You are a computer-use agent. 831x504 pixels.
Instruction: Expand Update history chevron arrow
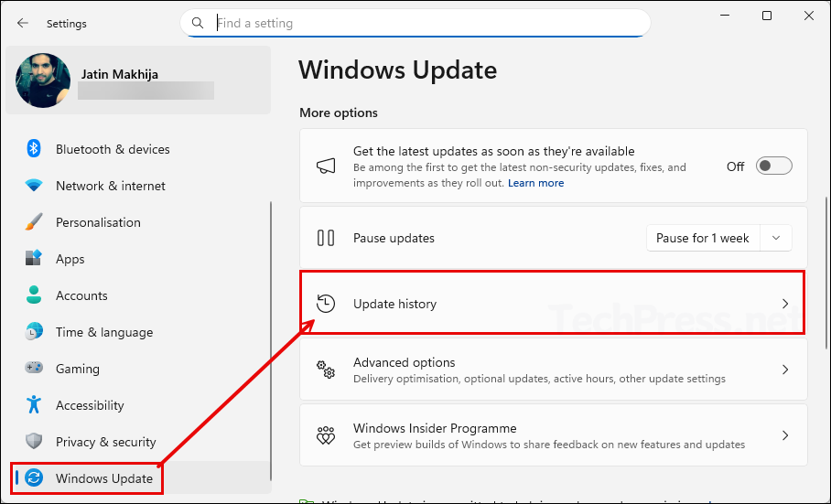pos(784,304)
